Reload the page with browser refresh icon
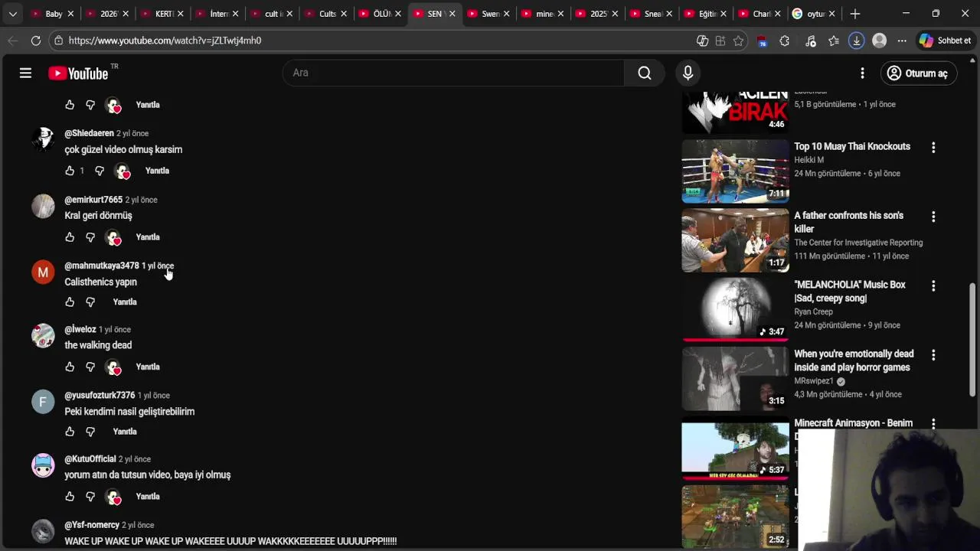Image resolution: width=980 pixels, height=551 pixels. pos(36,41)
